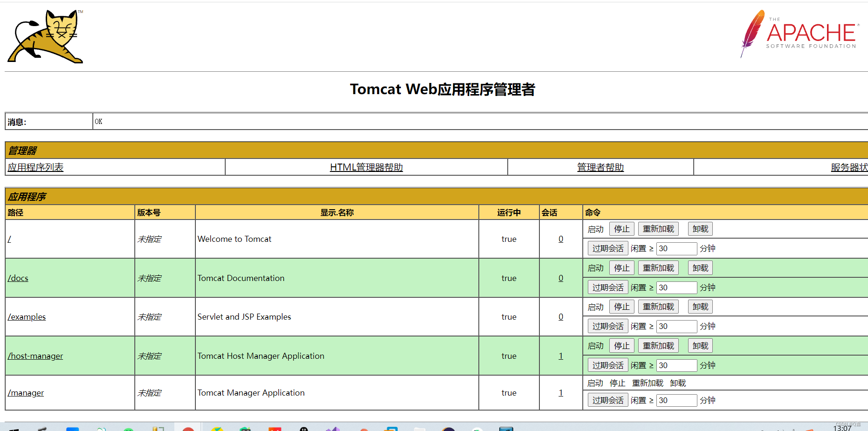The height and width of the screenshot is (431, 868).
Task: Select the 'Tomcat Manager Application' display name
Action: click(x=251, y=393)
